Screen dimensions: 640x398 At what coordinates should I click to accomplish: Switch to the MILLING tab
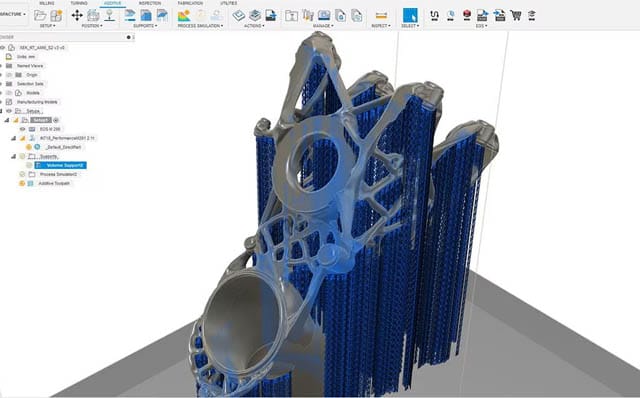click(x=47, y=3)
